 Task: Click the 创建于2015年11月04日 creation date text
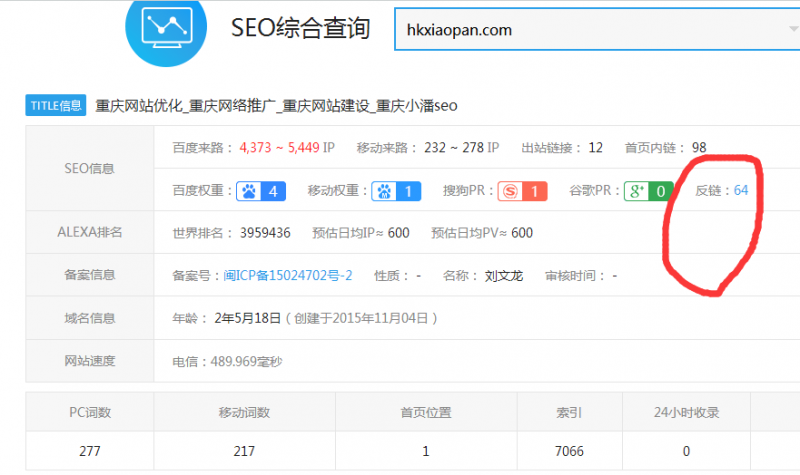tap(361, 318)
